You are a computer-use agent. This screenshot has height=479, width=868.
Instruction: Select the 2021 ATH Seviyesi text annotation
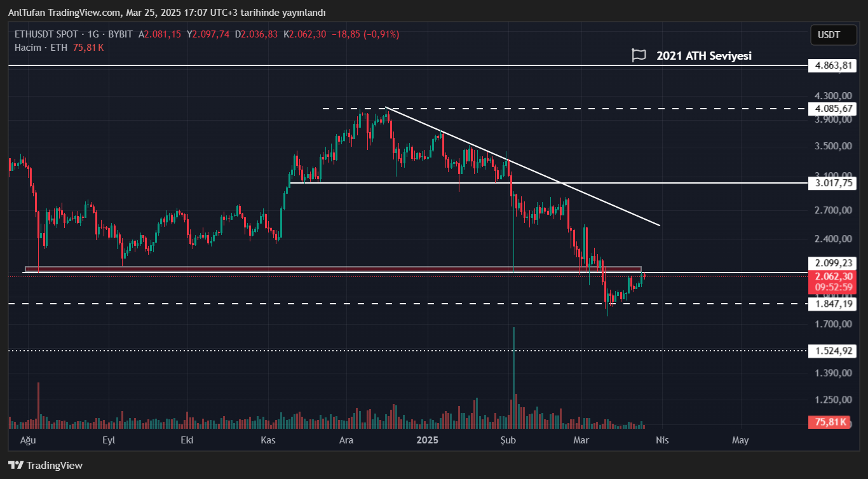[x=704, y=56]
